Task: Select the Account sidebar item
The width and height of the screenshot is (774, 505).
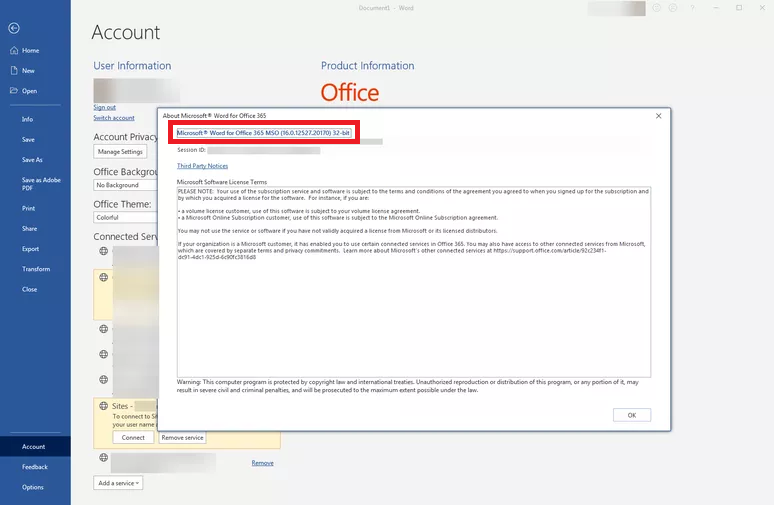Action: 33,447
